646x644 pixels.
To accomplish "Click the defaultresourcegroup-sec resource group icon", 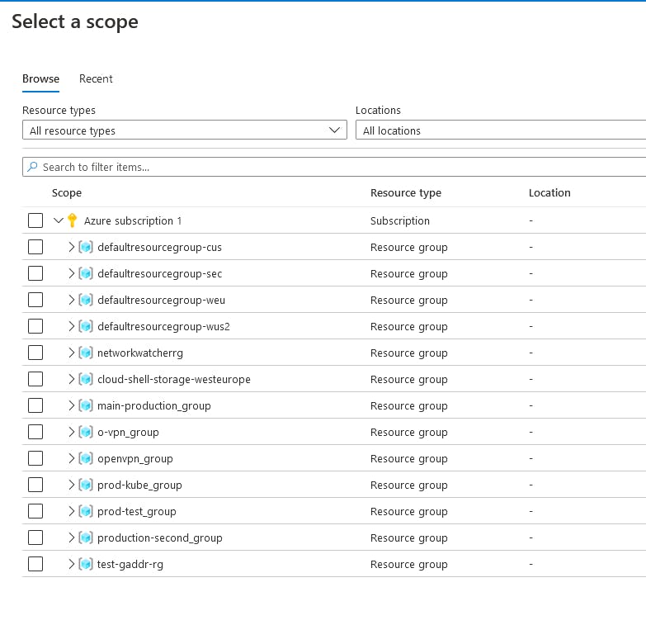I will (86, 273).
